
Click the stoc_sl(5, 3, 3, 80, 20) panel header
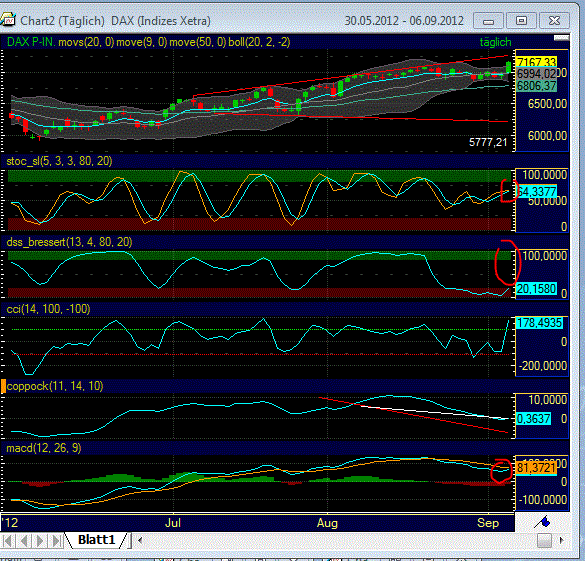pos(59,161)
